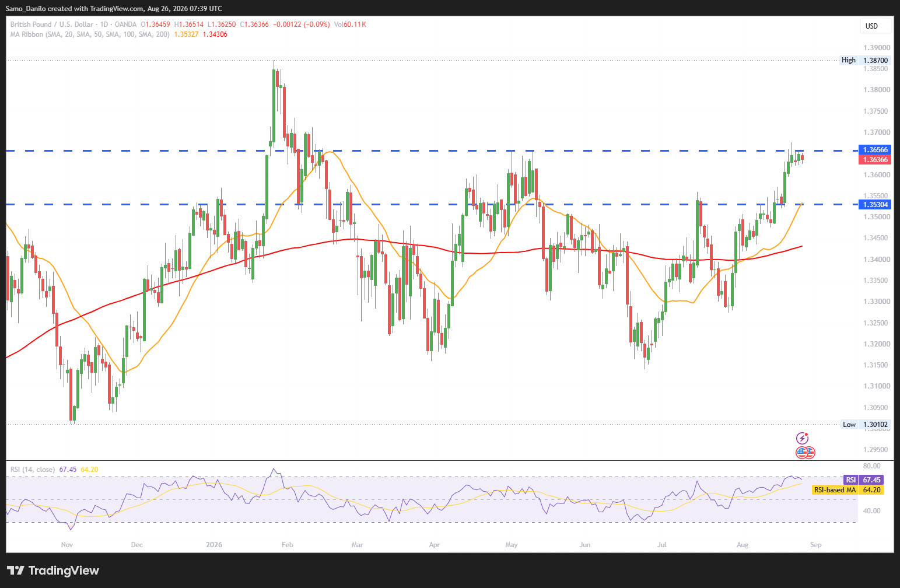Click the Jul label on time axis
This screenshot has width=900, height=588.
(x=662, y=545)
